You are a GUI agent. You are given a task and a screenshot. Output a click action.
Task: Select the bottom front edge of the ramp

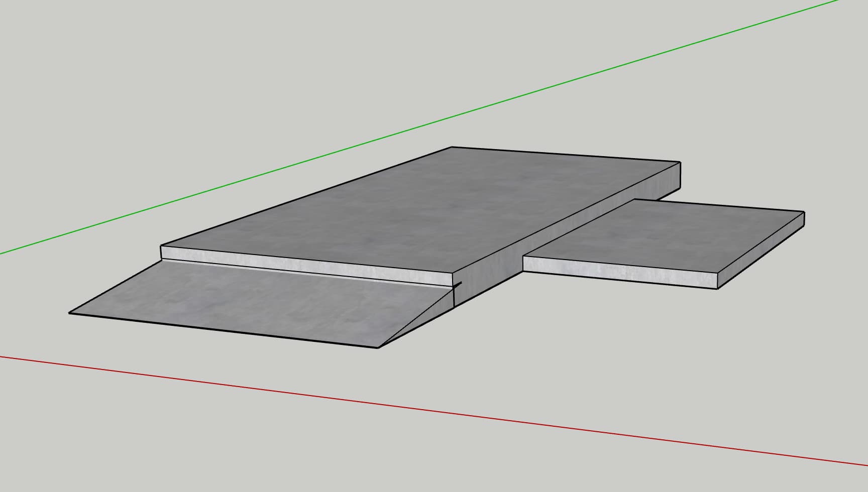click(224, 330)
